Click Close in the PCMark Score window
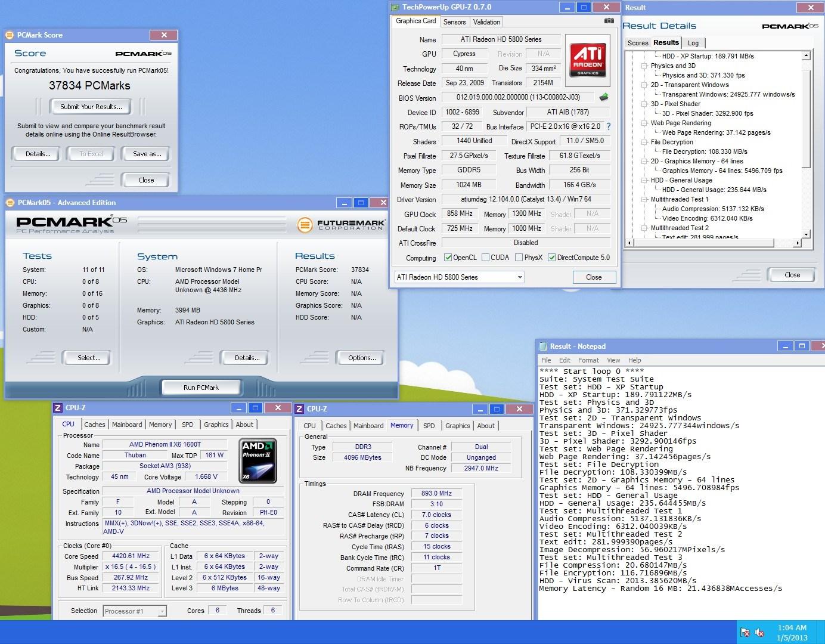Screen dimensions: 825x644 (x=146, y=180)
